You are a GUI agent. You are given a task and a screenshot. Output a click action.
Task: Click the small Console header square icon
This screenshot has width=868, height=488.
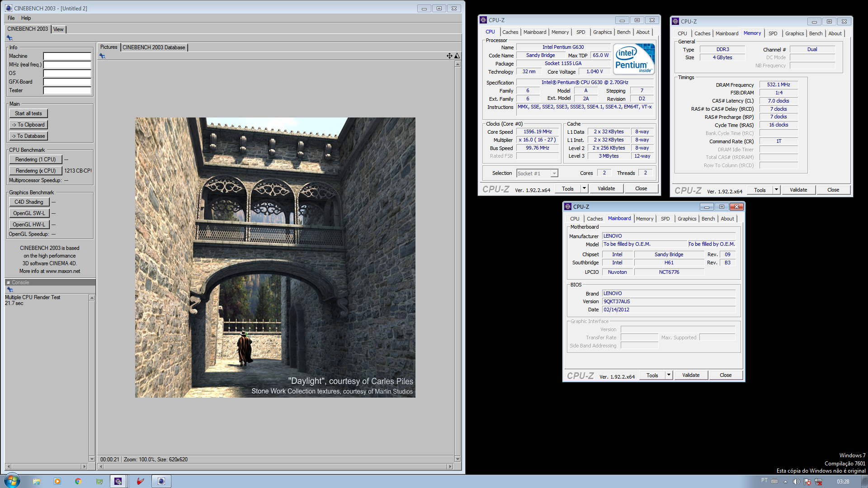coord(8,282)
